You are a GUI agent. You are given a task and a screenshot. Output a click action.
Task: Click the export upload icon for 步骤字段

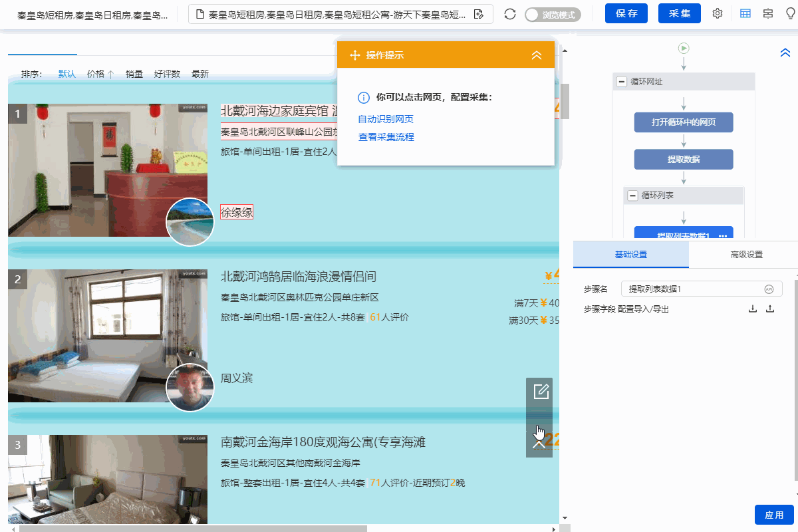tap(770, 309)
